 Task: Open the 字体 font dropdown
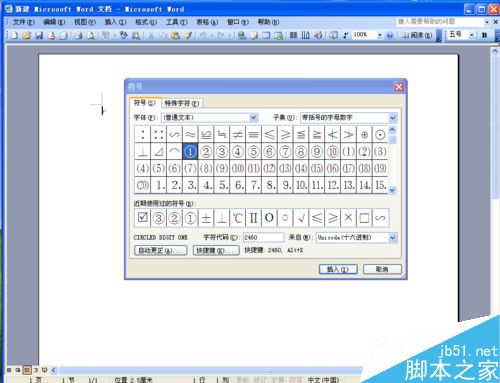click(254, 117)
